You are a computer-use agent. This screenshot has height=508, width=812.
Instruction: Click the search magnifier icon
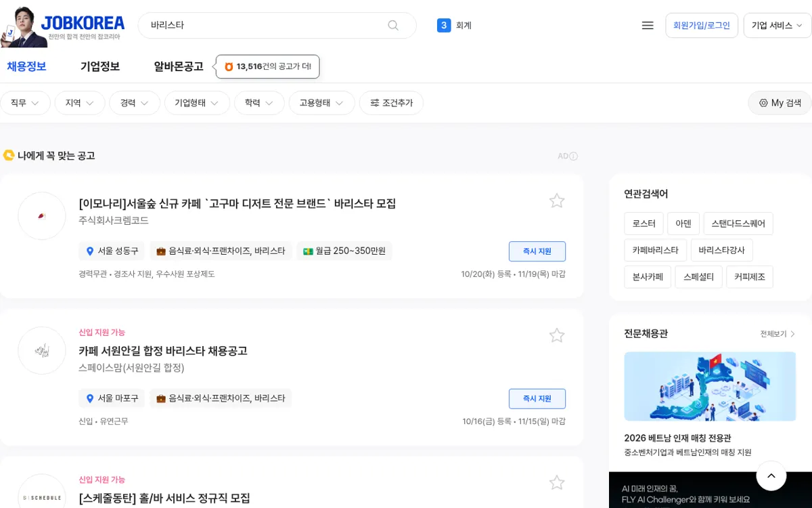click(393, 25)
